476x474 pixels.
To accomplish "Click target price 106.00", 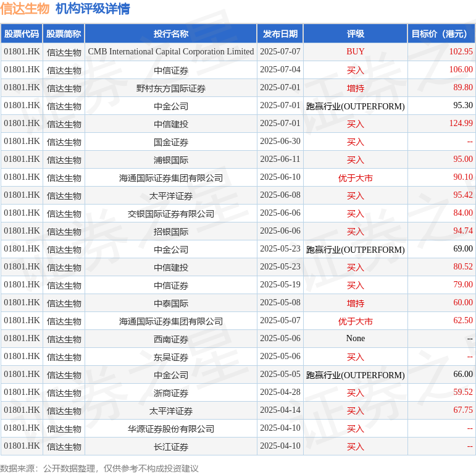I will click(x=461, y=70).
